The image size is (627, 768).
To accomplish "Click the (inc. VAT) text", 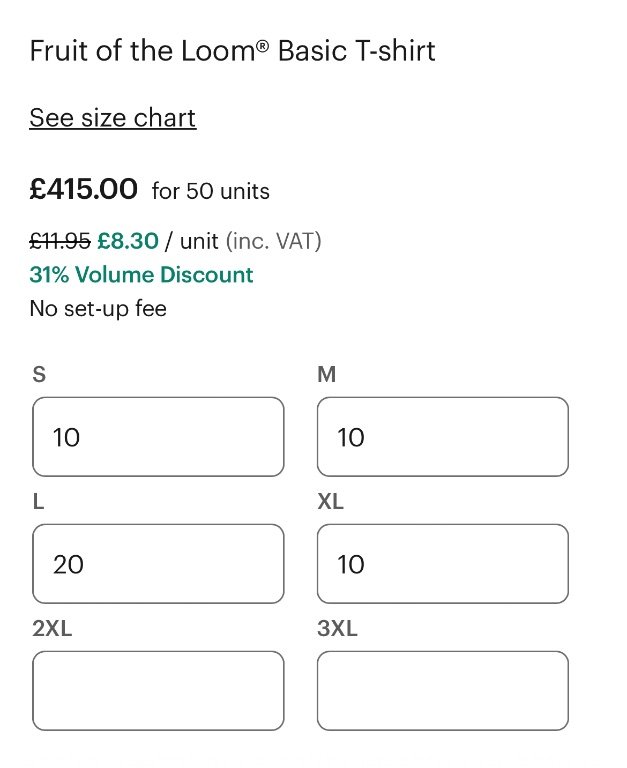I will click(x=273, y=241).
